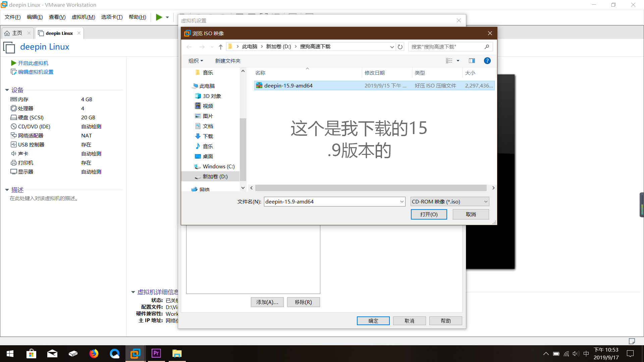Sort by 大小 column header
The width and height of the screenshot is (644, 362).
470,73
